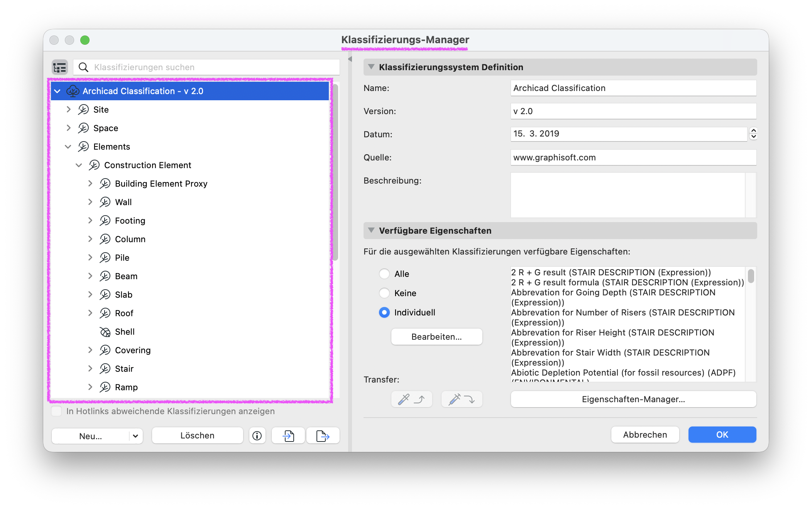Confirm with the OK button

[x=722, y=435]
